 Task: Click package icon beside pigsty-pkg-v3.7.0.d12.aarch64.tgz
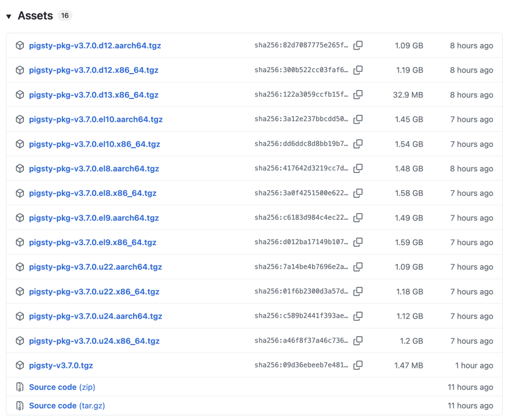point(20,45)
